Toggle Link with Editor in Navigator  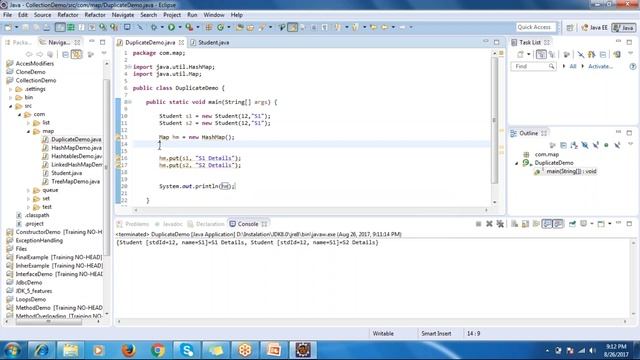click(x=76, y=54)
